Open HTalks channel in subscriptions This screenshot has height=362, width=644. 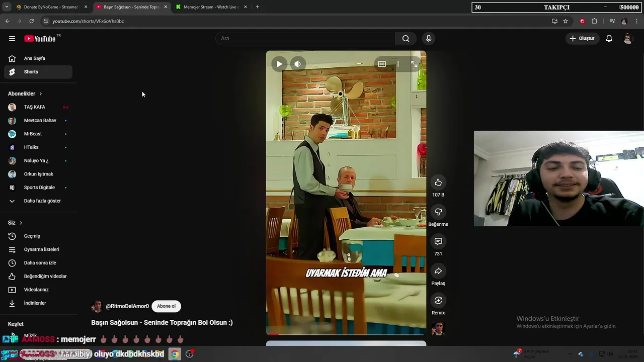coord(38,147)
